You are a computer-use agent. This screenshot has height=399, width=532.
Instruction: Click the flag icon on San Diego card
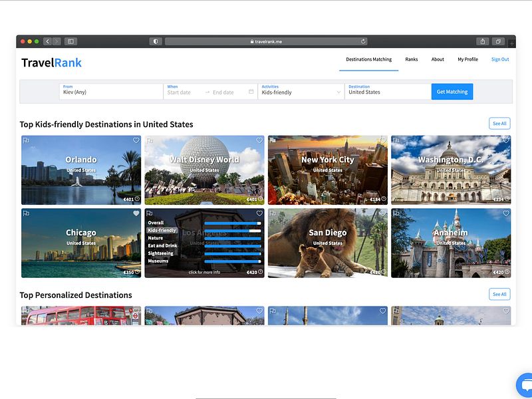(x=273, y=213)
